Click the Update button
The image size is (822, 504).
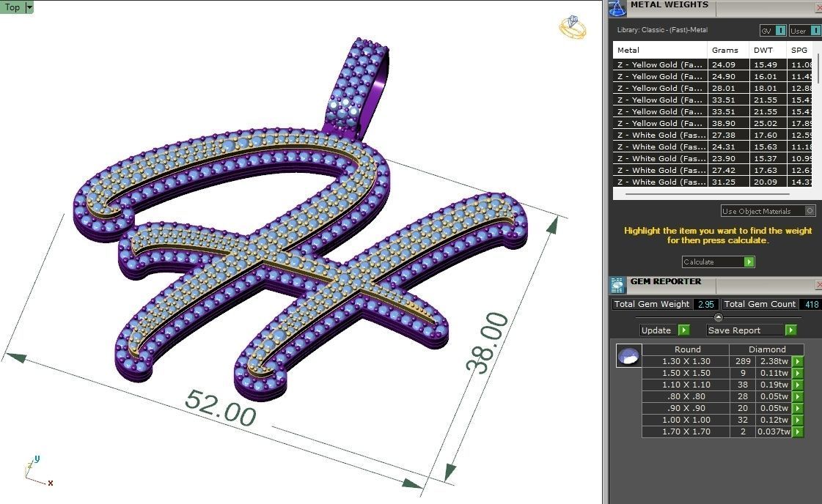[x=665, y=330]
